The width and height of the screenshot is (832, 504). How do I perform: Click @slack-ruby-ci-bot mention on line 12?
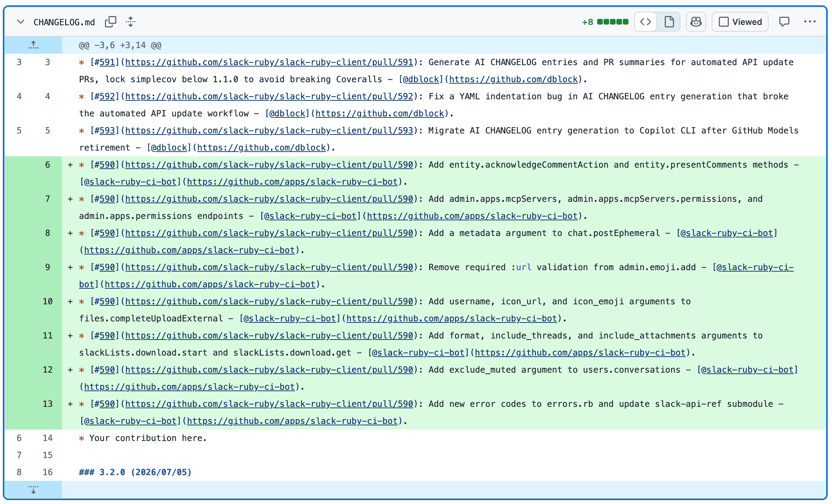tap(748, 370)
